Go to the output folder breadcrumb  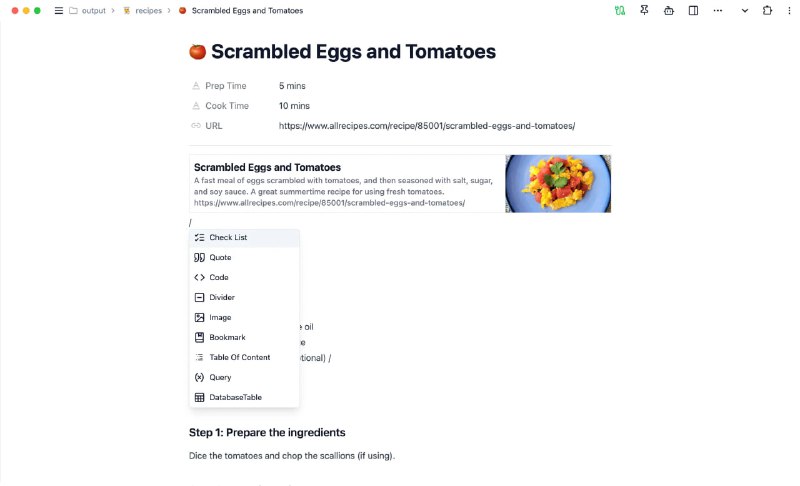(x=88, y=10)
